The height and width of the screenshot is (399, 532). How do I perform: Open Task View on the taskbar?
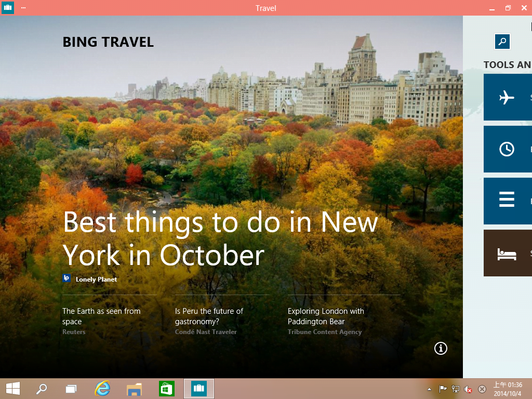pos(71,389)
